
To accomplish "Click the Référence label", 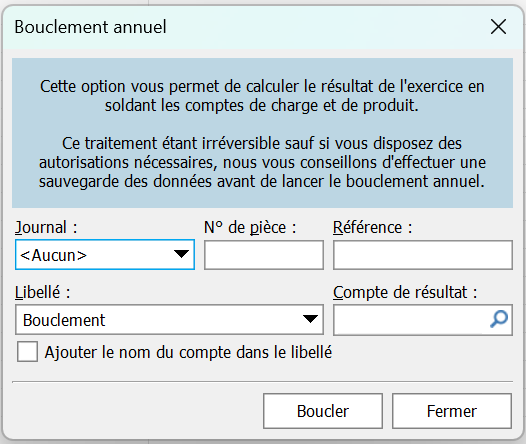I will tap(372, 228).
